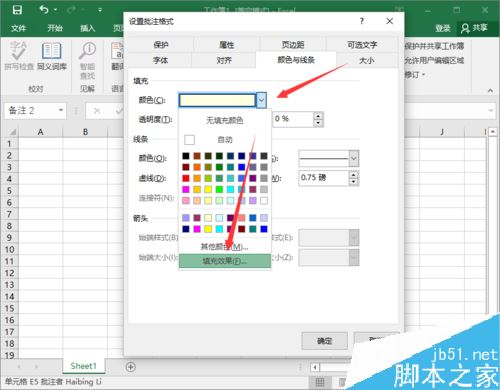The image size is (500, 390).
Task: Click the 0.75 磅 weight field
Action: click(x=324, y=178)
